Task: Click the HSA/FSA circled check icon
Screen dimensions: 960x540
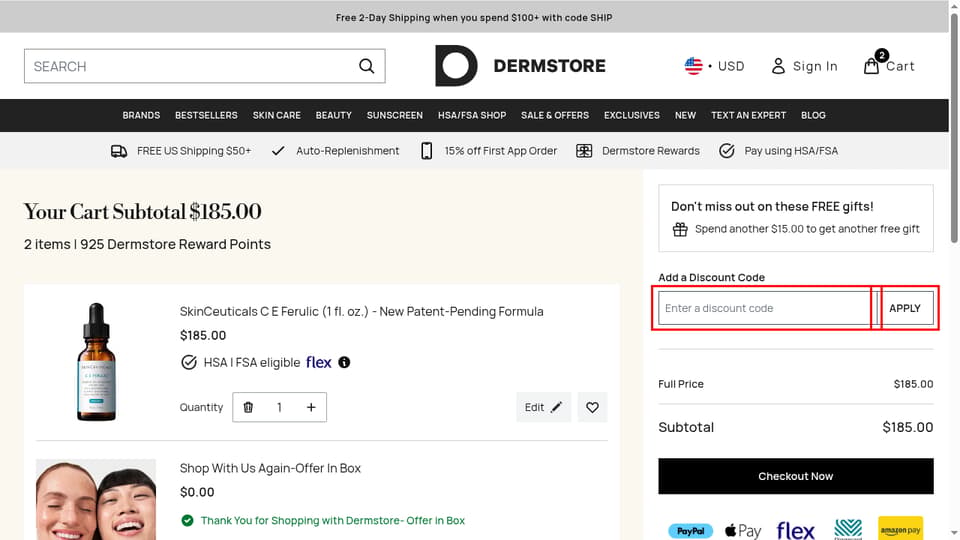Action: [727, 151]
